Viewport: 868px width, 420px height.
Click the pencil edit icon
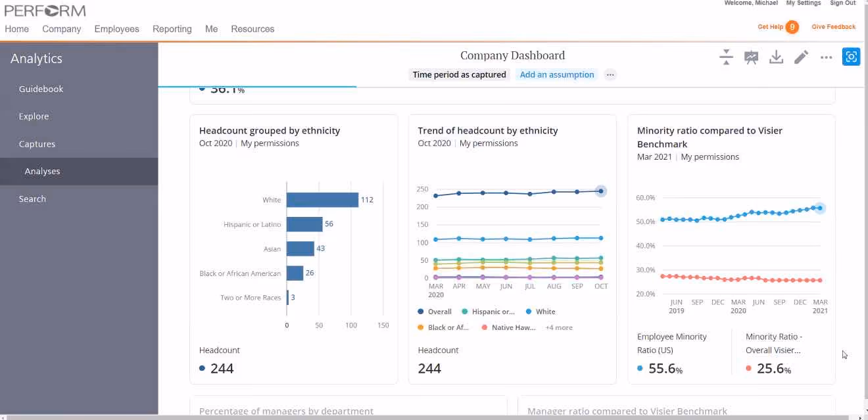tap(801, 57)
